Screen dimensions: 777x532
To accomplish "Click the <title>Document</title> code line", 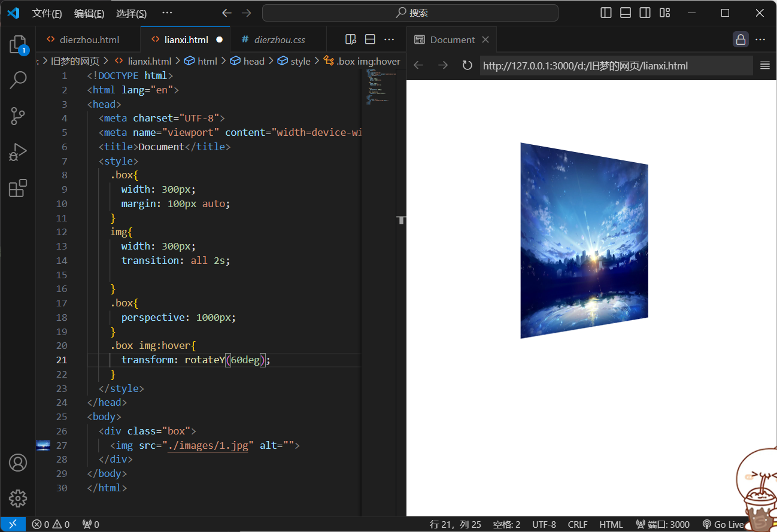I will coord(165,147).
